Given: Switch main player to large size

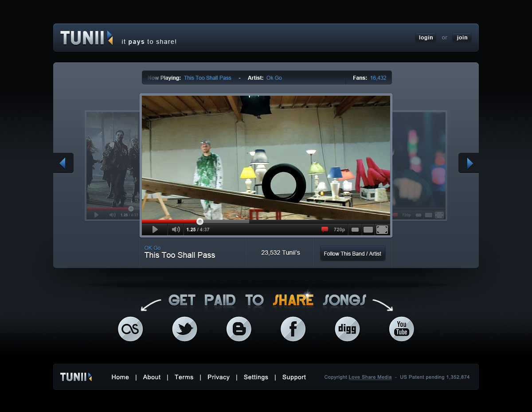Looking at the screenshot, I should pos(368,229).
